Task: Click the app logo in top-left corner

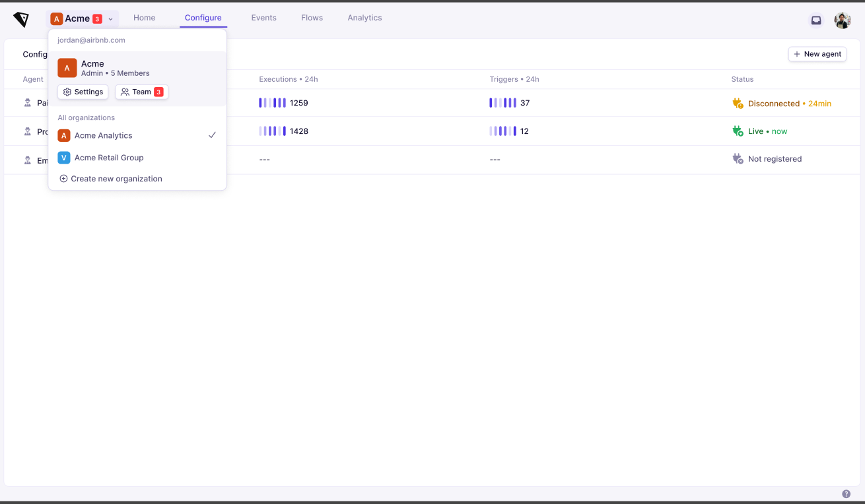Action: (21, 20)
